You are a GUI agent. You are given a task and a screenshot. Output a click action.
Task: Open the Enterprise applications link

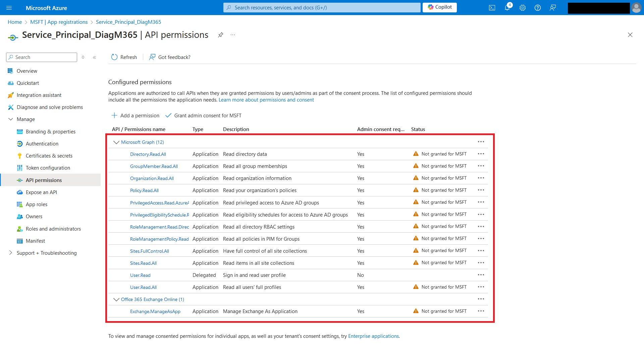(373, 336)
